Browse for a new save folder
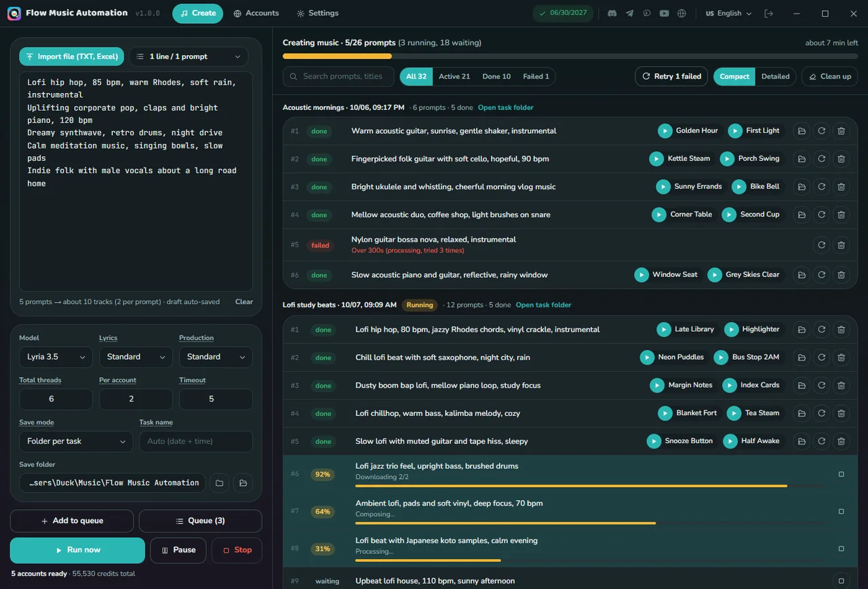This screenshot has height=589, width=868. (x=219, y=483)
